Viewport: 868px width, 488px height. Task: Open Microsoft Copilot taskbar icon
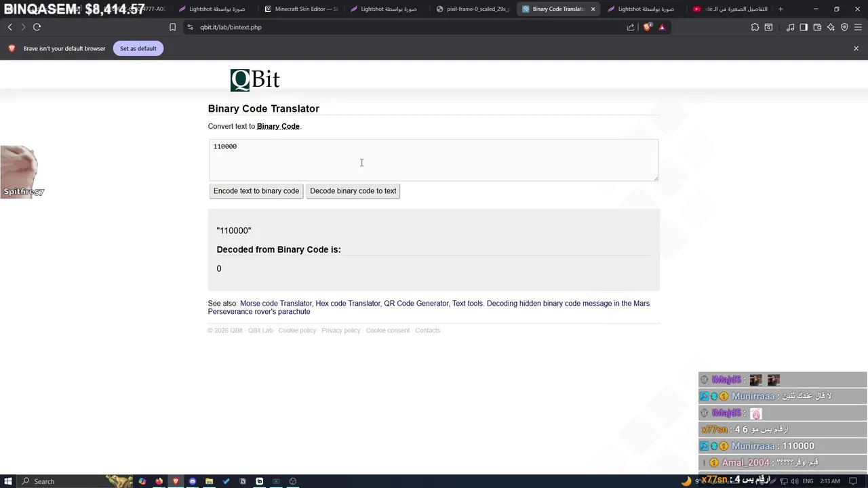pyautogui.click(x=142, y=481)
